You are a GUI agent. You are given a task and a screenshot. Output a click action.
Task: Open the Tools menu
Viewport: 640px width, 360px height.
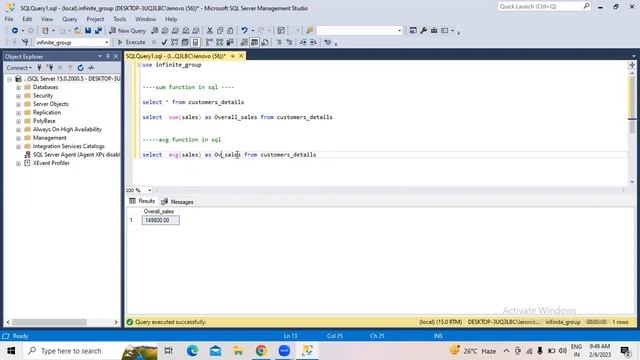[120, 19]
